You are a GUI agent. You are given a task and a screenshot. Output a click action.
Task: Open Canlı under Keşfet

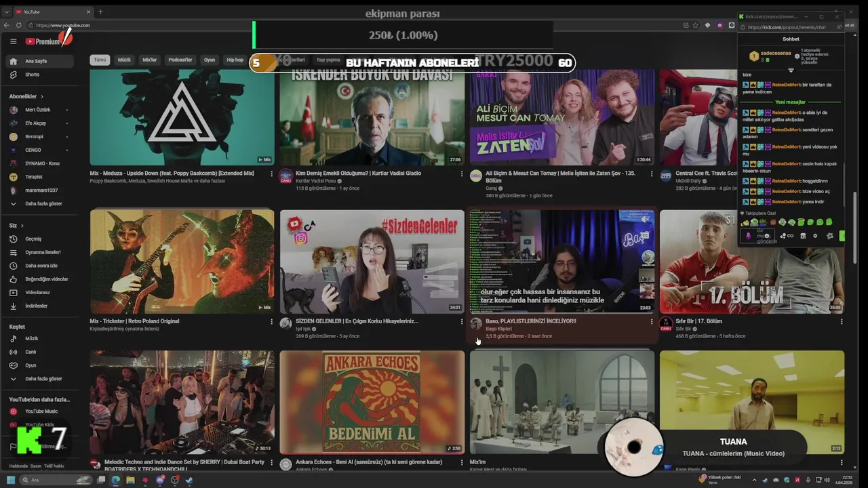40,352
